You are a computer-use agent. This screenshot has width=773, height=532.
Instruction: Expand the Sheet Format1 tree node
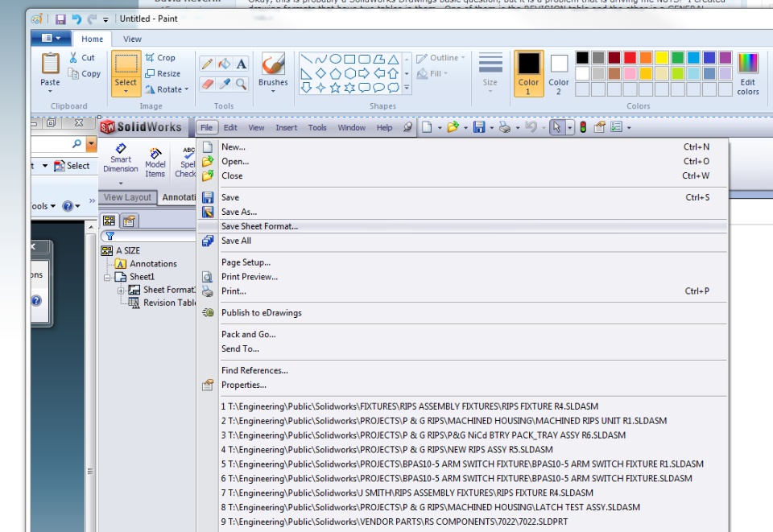click(x=121, y=291)
